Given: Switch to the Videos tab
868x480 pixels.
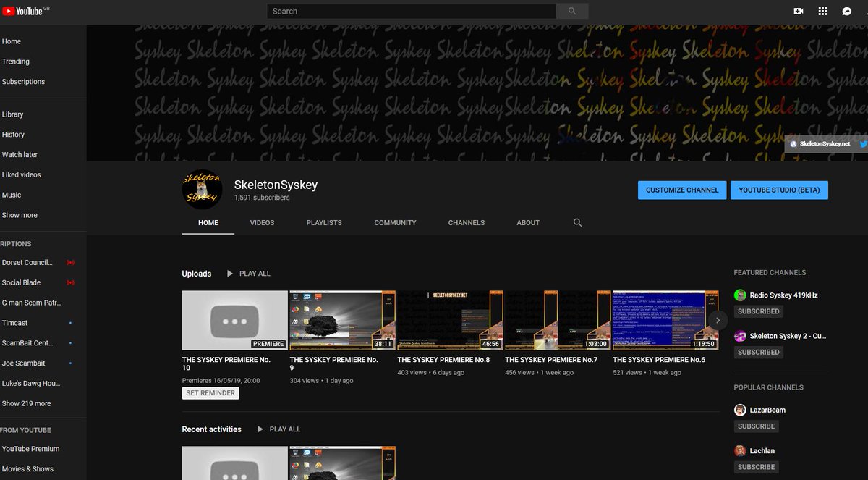Looking at the screenshot, I should (262, 223).
